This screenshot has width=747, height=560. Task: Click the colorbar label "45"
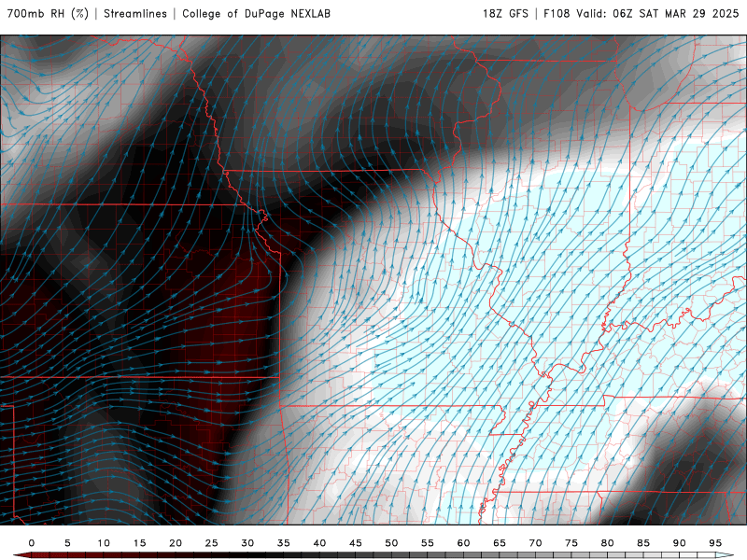point(356,543)
